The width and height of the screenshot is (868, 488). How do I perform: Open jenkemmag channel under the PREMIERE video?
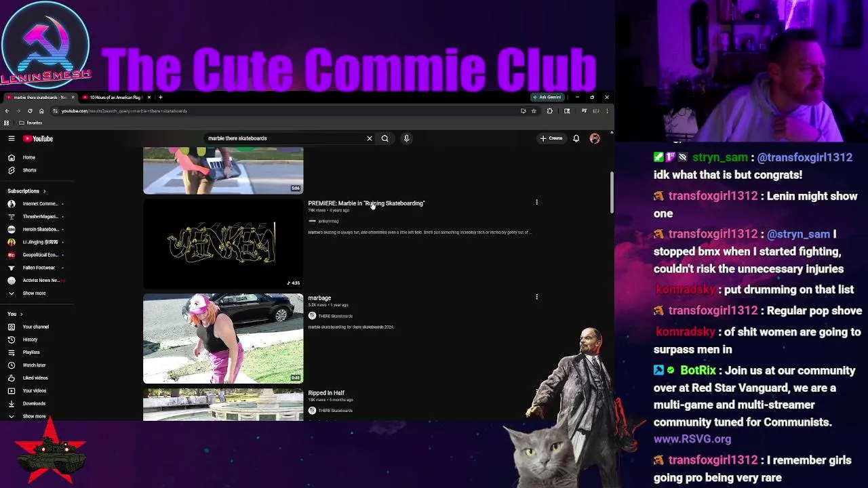pyautogui.click(x=328, y=221)
